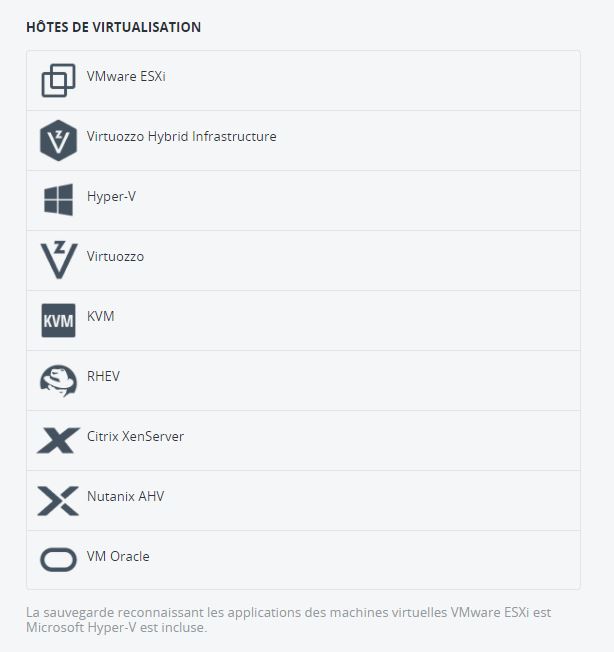Open the Virtuozzo host label

115,257
